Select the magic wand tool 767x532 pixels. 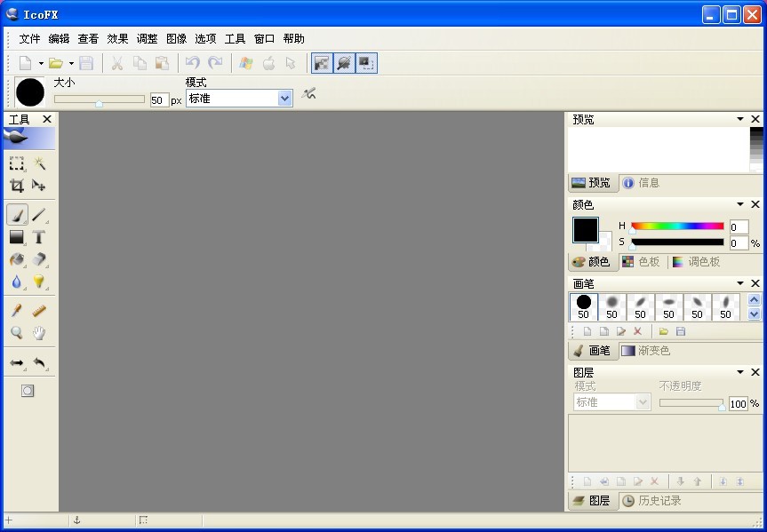click(x=39, y=163)
